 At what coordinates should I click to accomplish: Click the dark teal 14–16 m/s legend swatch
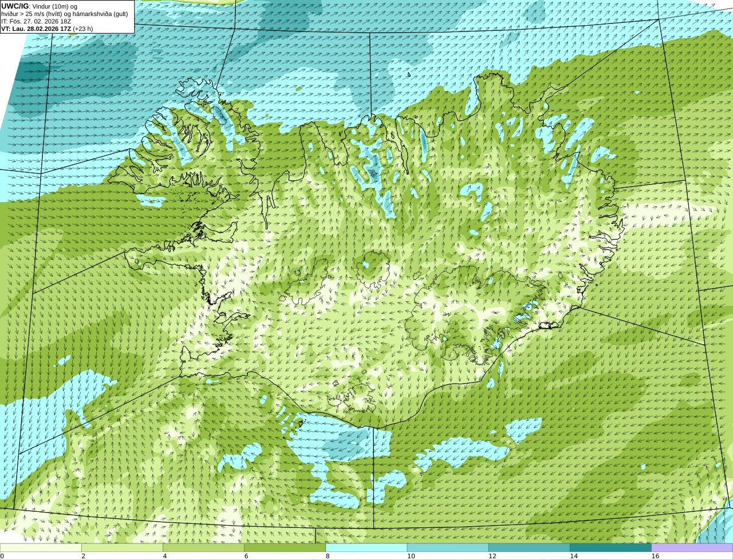(611, 547)
